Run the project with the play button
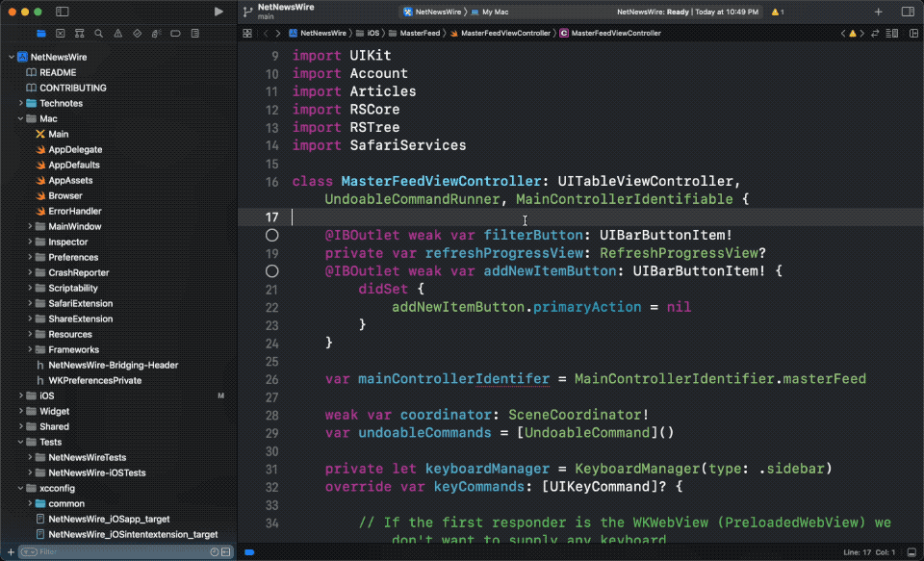Viewport: 924px width, 561px height. (x=218, y=12)
